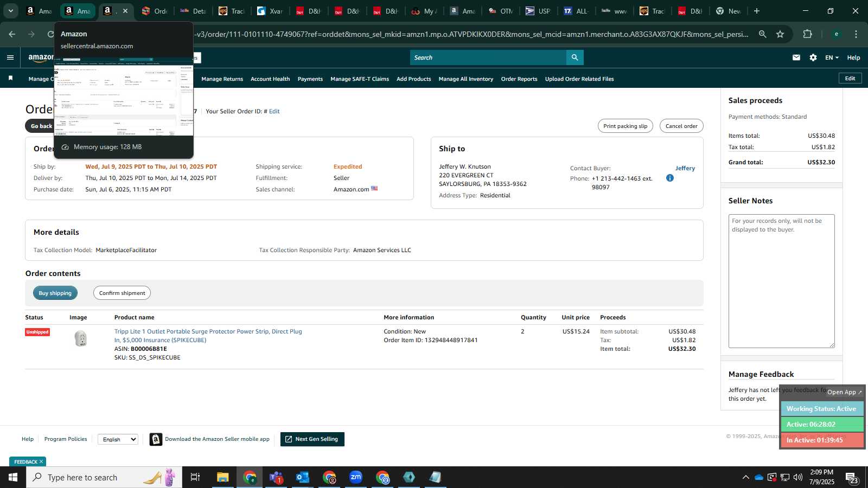Click the volume speaker tray icon
Screen dimensions: 868x488
pos(798,477)
